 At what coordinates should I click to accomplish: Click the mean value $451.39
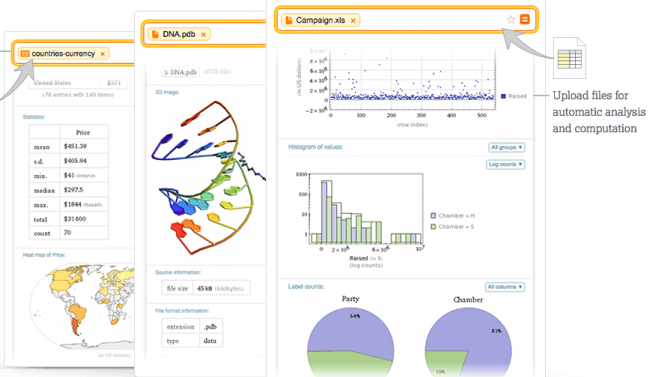[75, 146]
